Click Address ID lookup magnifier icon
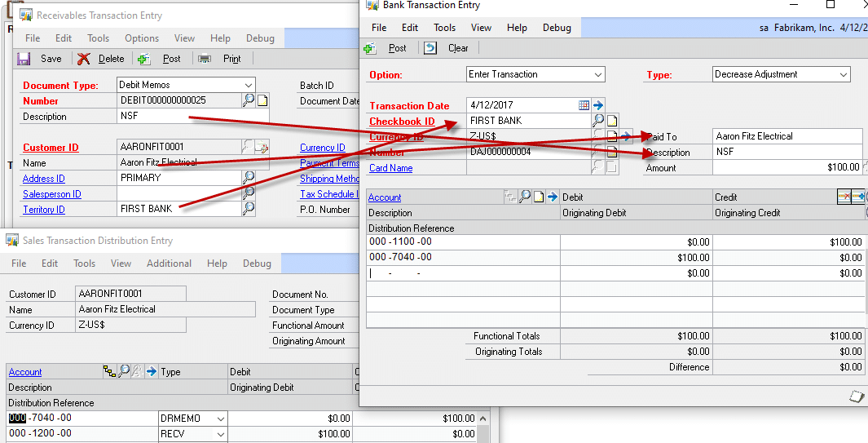The image size is (868, 443). [x=249, y=178]
